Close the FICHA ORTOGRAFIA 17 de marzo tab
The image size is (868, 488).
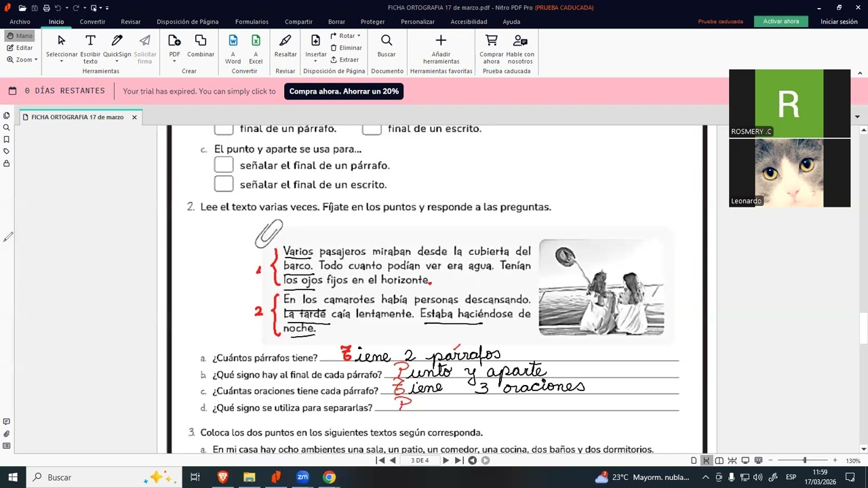[134, 117]
